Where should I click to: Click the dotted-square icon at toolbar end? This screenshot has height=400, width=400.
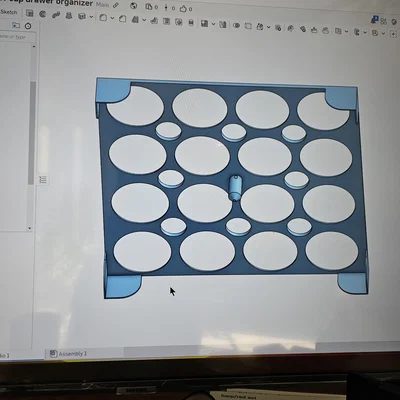click(x=393, y=34)
